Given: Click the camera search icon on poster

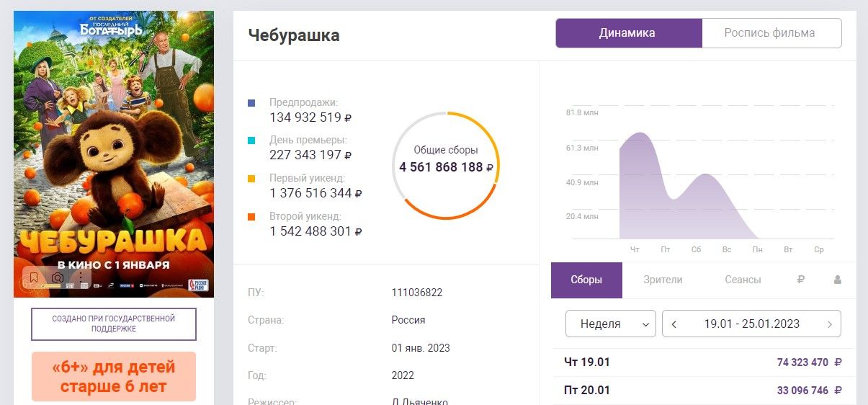Looking at the screenshot, I should click(x=58, y=277).
